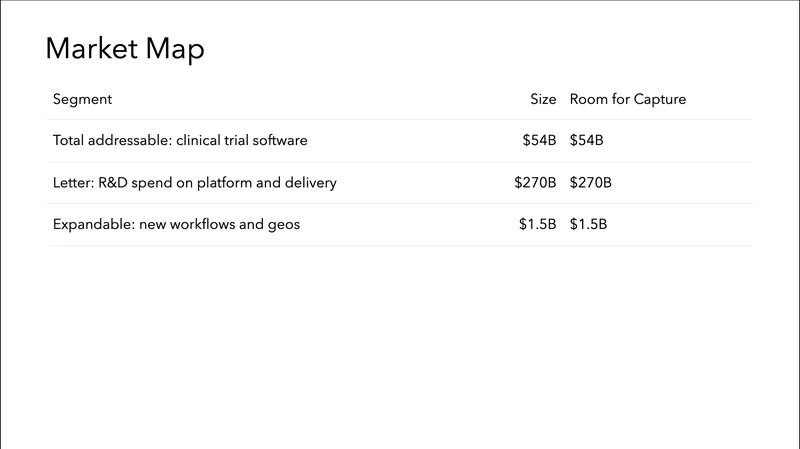
Task: Click the word "Capture" in the header row
Action: pos(660,99)
